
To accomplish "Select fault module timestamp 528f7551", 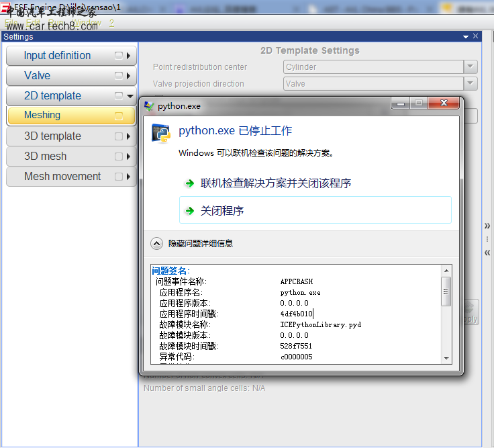I will pos(296,346).
